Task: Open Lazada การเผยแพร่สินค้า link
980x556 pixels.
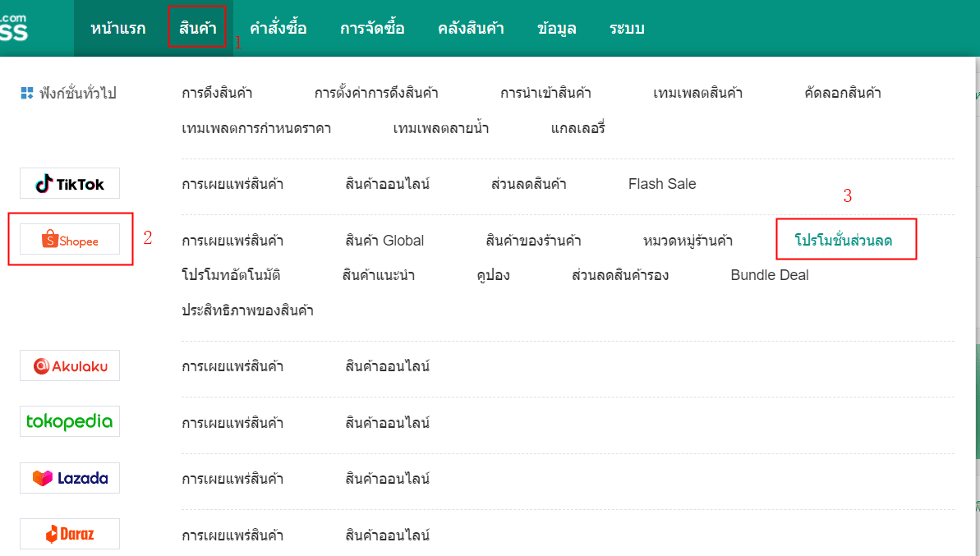Action: click(232, 479)
